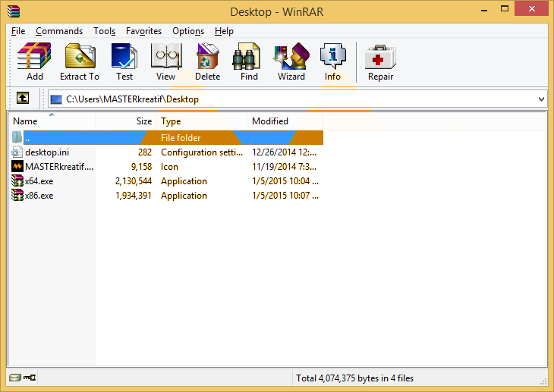Image resolution: width=554 pixels, height=392 pixels.
Task: Open the Options menu
Action: click(188, 31)
